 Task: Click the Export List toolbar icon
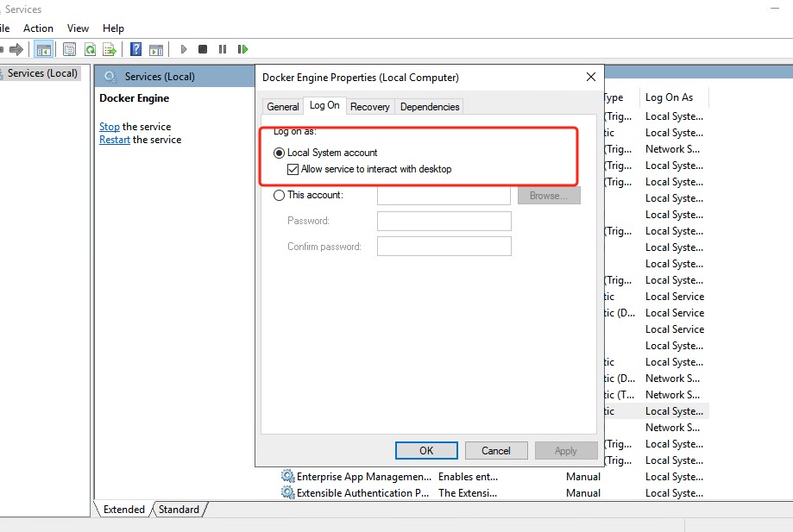click(x=110, y=49)
